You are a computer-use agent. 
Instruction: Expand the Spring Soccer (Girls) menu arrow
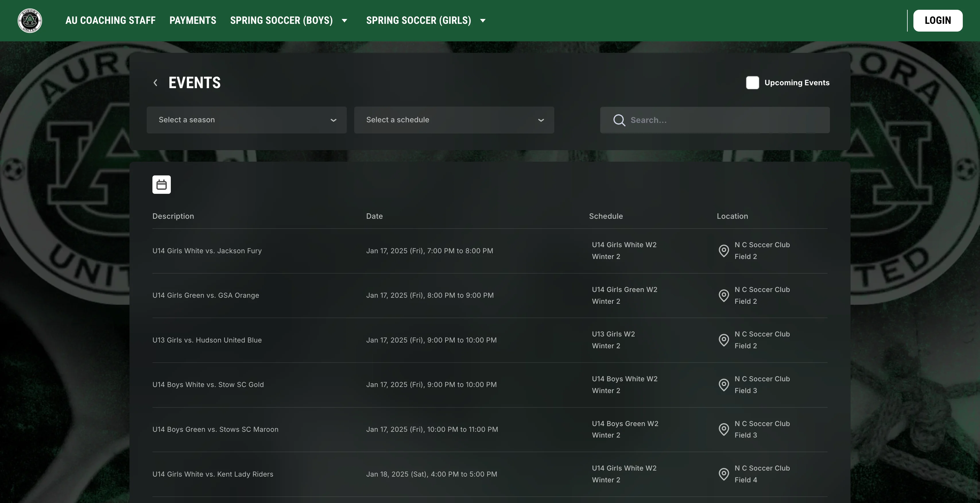click(483, 21)
